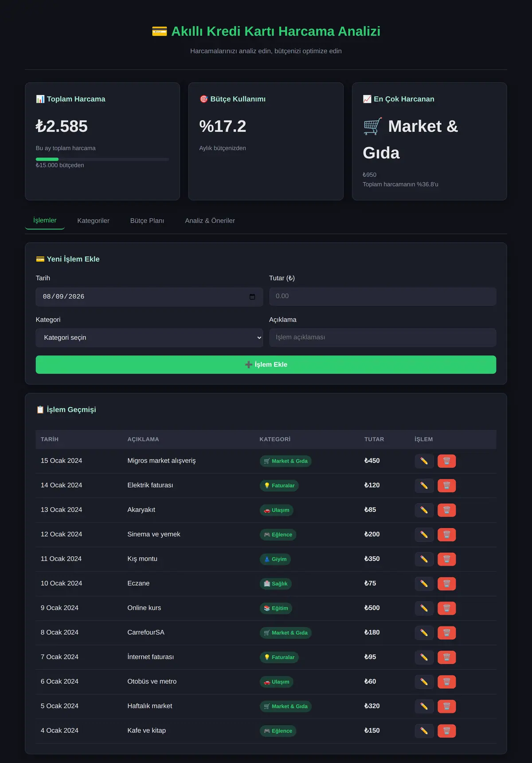The height and width of the screenshot is (763, 532).
Task: Open the calendar picker in Tarih field
Action: click(252, 297)
